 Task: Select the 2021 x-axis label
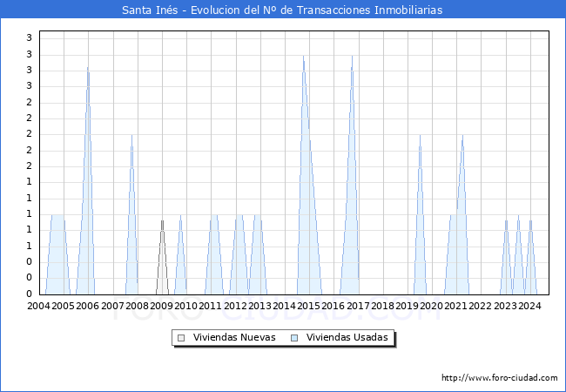click(455, 306)
